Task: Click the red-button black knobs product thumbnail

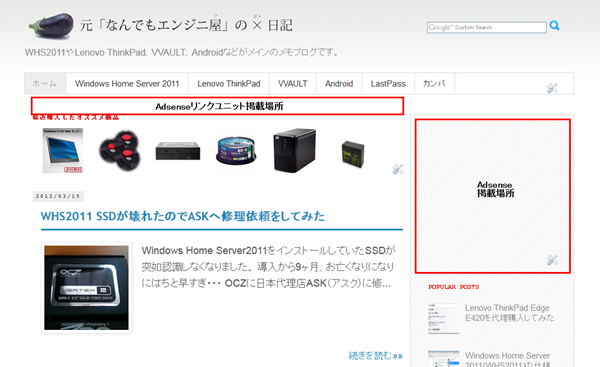Action: (120, 150)
